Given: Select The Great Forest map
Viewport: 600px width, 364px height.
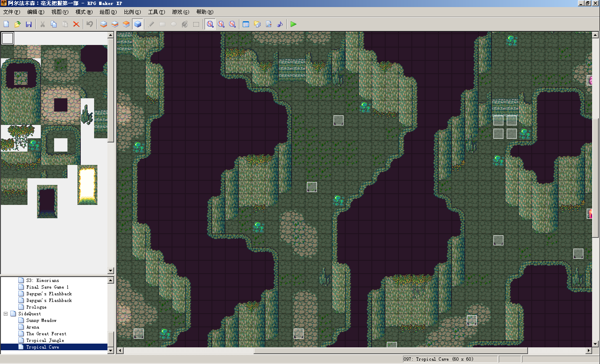Looking at the screenshot, I should [46, 334].
